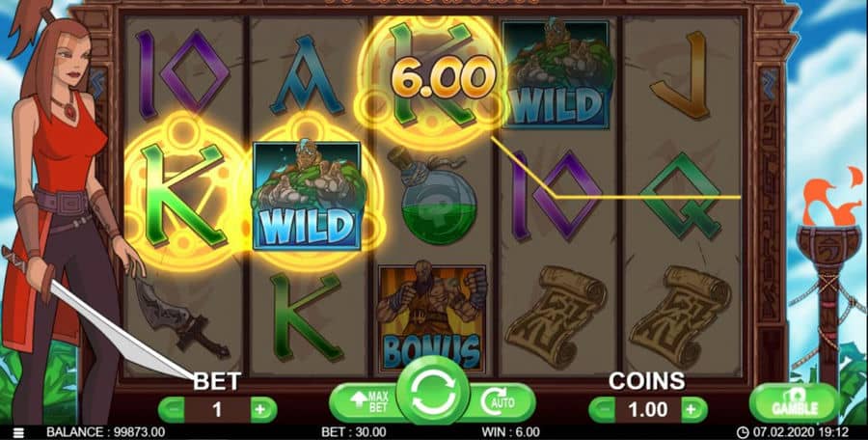Start AUTO spin mode
Screen dimensions: 868x440
pos(500,402)
